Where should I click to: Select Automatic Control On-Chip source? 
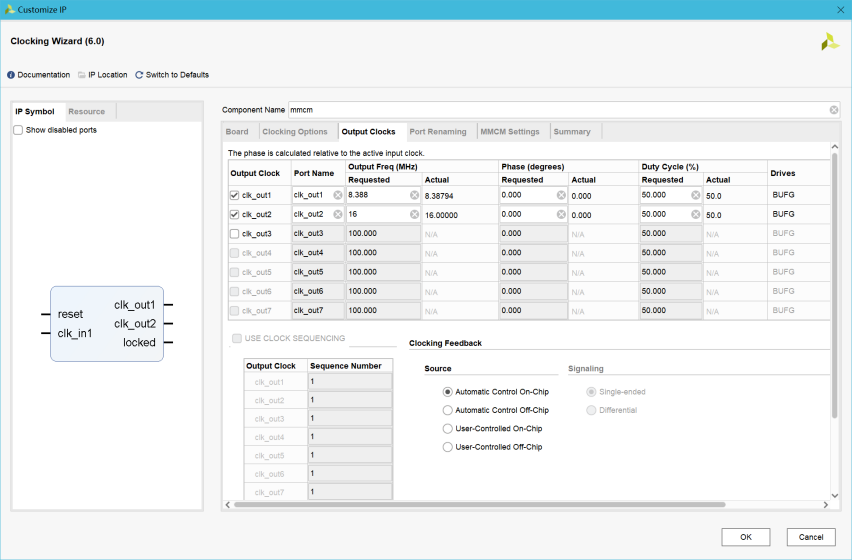pyautogui.click(x=447, y=392)
